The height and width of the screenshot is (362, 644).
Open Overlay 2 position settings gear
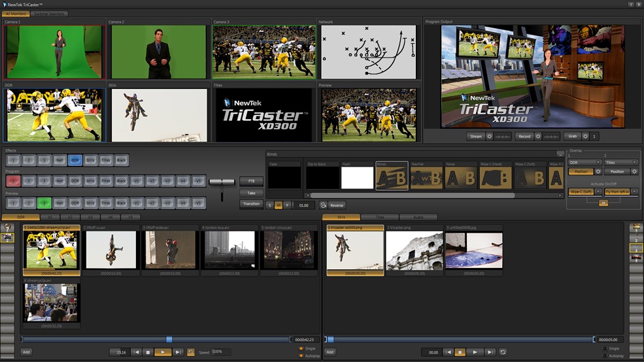click(x=635, y=172)
